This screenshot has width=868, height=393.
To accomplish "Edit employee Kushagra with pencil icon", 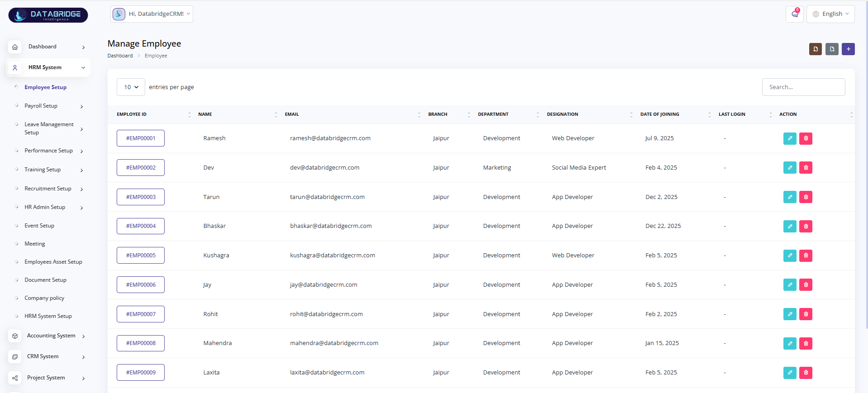I will [x=790, y=256].
